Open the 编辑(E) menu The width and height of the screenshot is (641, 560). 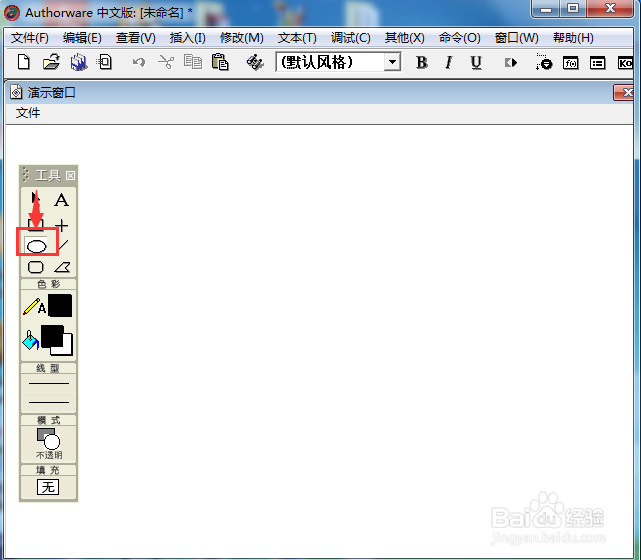(82, 38)
